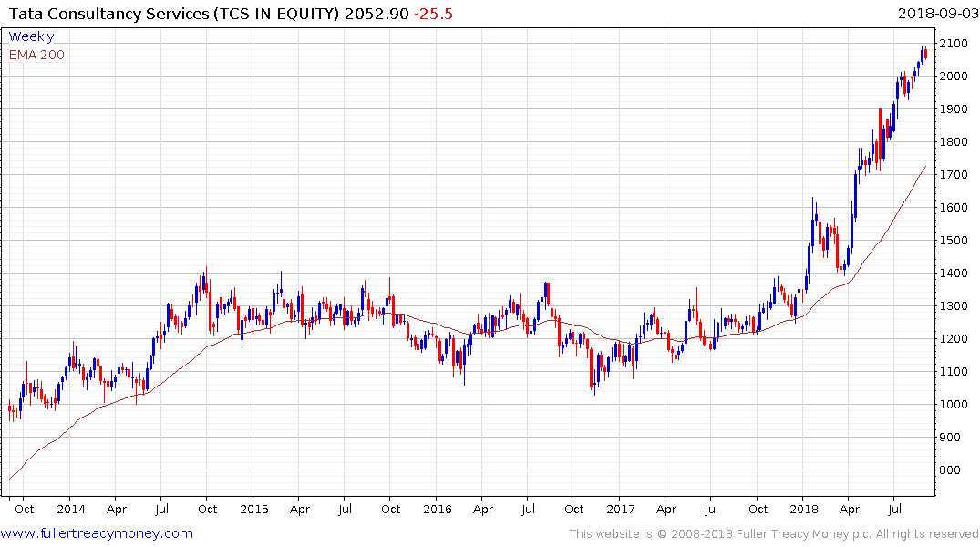Click the 2016 year label on time axis
This screenshot has height=547, width=980.
pos(437,509)
